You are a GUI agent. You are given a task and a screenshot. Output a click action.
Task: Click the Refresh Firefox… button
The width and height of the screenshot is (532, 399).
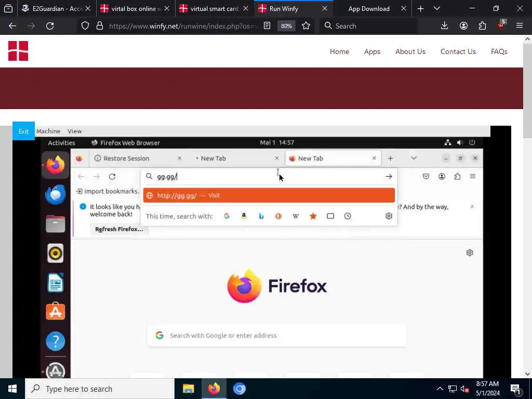tap(119, 229)
